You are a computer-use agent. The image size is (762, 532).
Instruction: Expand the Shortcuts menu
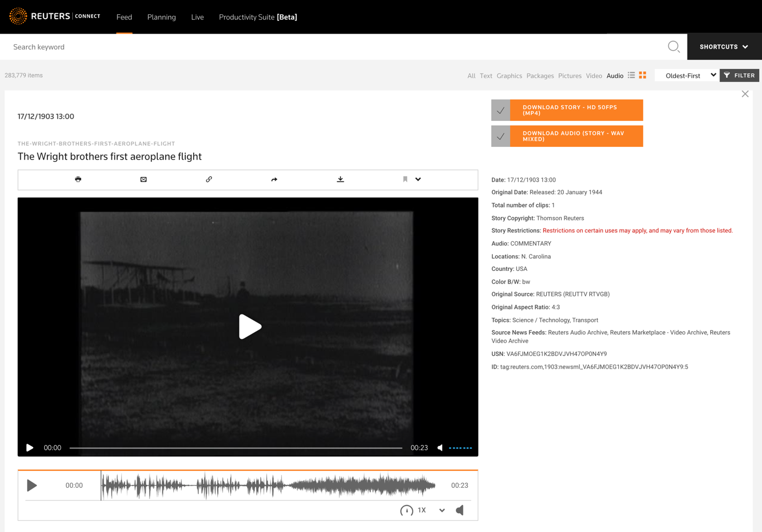[723, 47]
